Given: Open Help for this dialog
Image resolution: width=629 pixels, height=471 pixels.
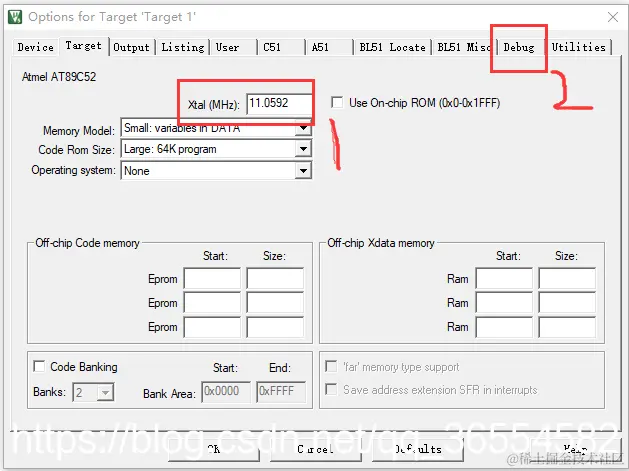Looking at the screenshot, I should pyautogui.click(x=575, y=449).
